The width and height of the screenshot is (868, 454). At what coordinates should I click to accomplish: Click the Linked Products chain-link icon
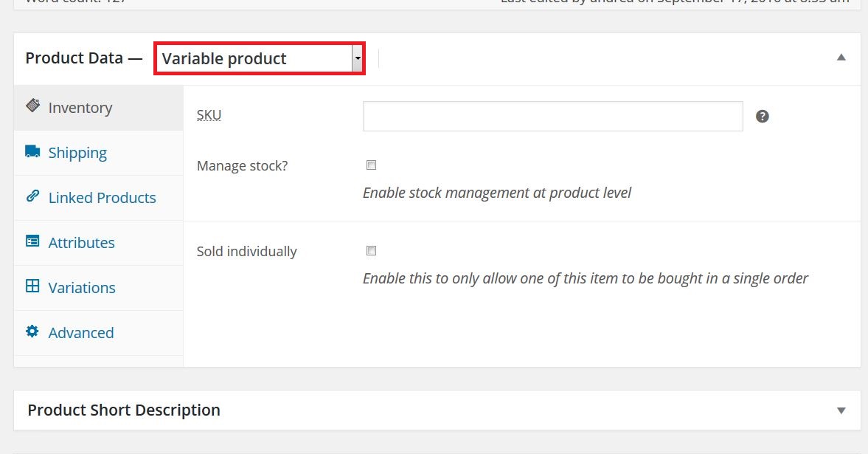pyautogui.click(x=32, y=196)
